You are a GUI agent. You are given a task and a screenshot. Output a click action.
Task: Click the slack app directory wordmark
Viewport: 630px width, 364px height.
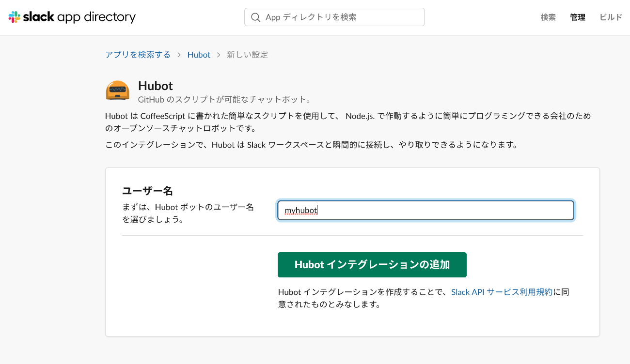coord(79,17)
